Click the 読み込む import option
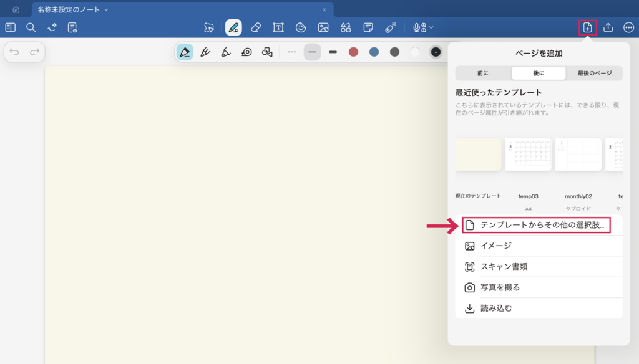The height and width of the screenshot is (364, 639). point(496,308)
